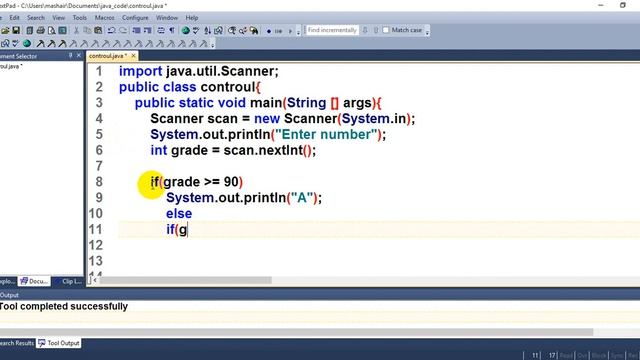Click the indent block icon

click(136, 31)
